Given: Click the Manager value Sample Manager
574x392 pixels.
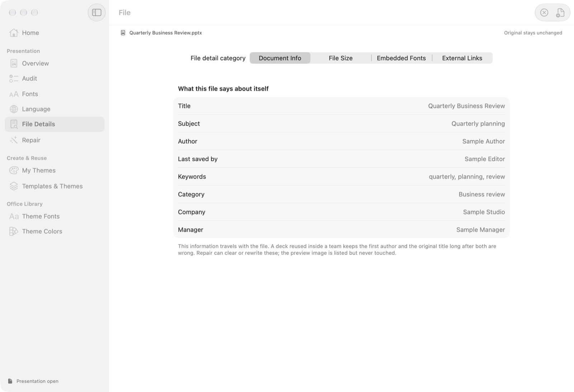Looking at the screenshot, I should [480, 230].
